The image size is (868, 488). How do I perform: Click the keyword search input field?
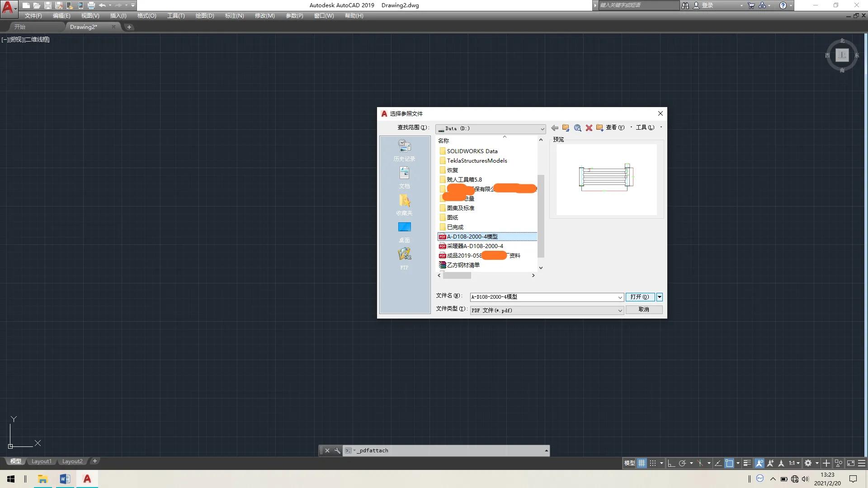coord(638,5)
